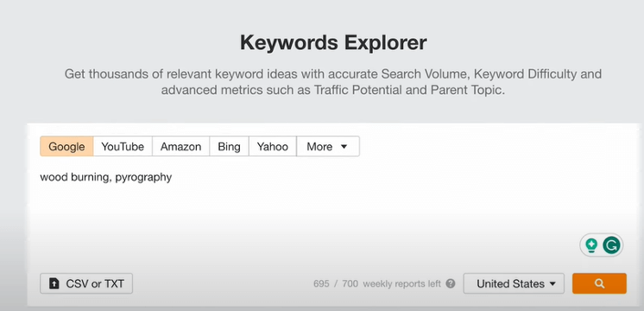
Task: Click the CSV or TXT upload button
Action: pos(86,283)
